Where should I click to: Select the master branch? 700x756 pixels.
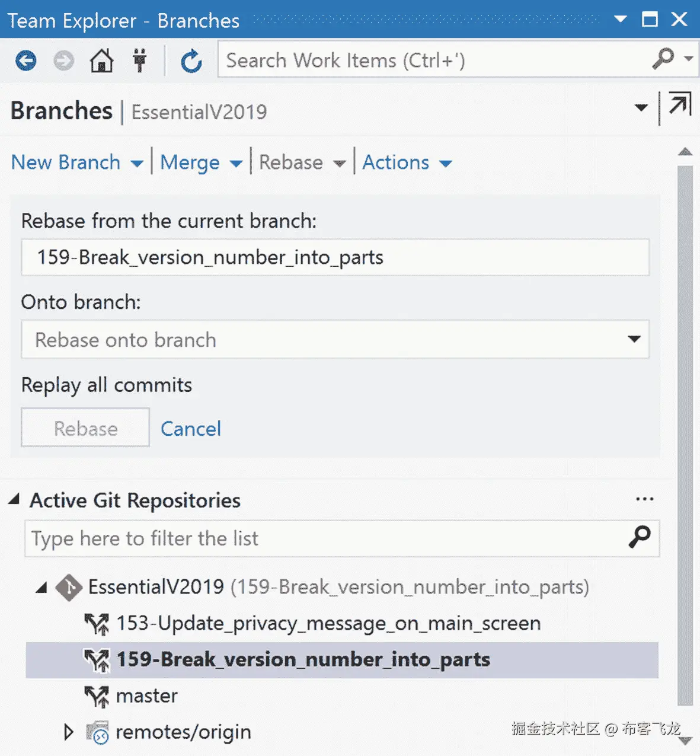click(x=147, y=696)
